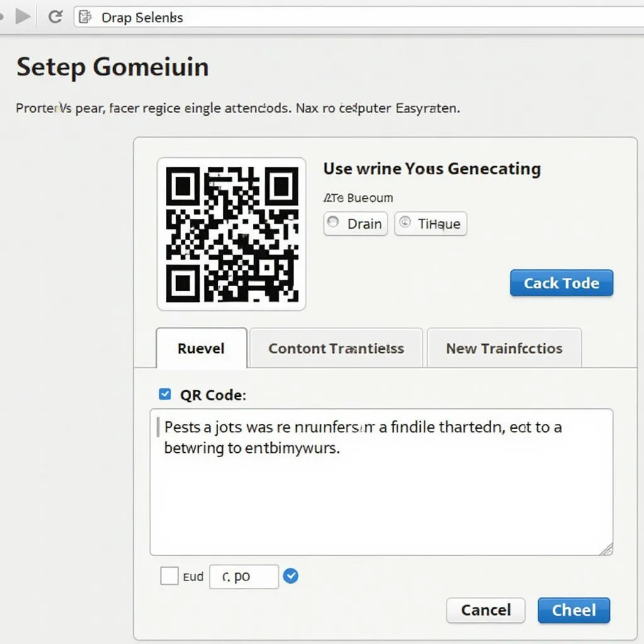Select the TiHque radio option
This screenshot has height=644, width=644.
click(405, 222)
